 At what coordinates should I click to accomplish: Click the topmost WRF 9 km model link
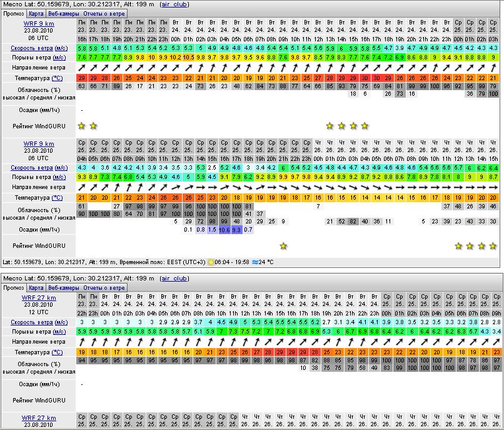click(x=38, y=23)
